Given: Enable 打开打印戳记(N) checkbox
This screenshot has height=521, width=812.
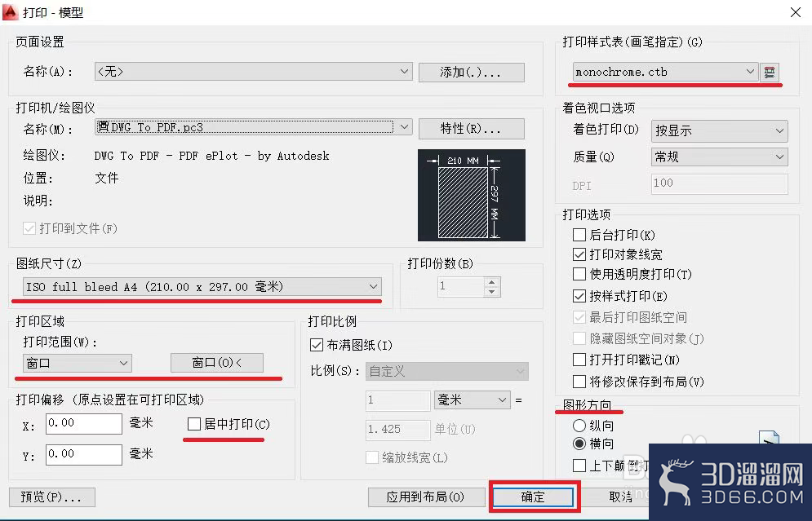Looking at the screenshot, I should coord(579,360).
